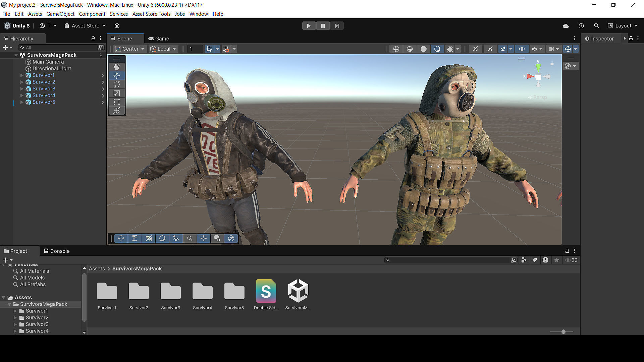
Task: Select the Move tool in scene toolbar
Action: (117, 76)
